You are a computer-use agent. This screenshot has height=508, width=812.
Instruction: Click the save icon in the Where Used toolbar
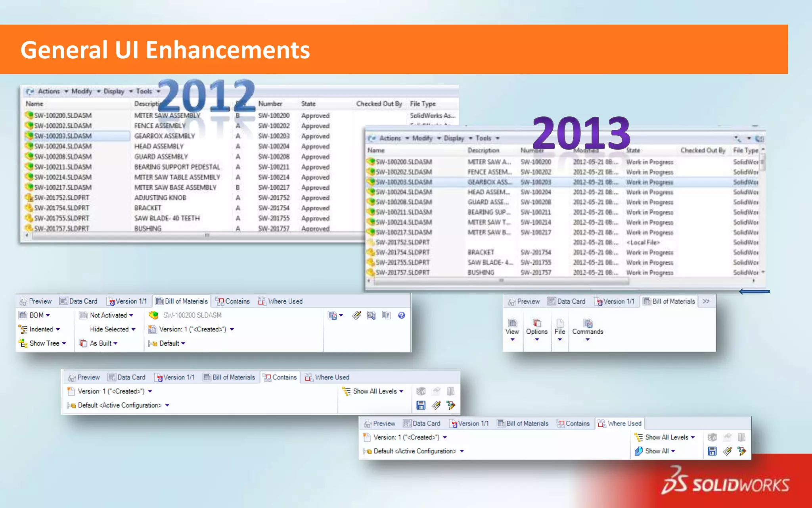click(712, 451)
